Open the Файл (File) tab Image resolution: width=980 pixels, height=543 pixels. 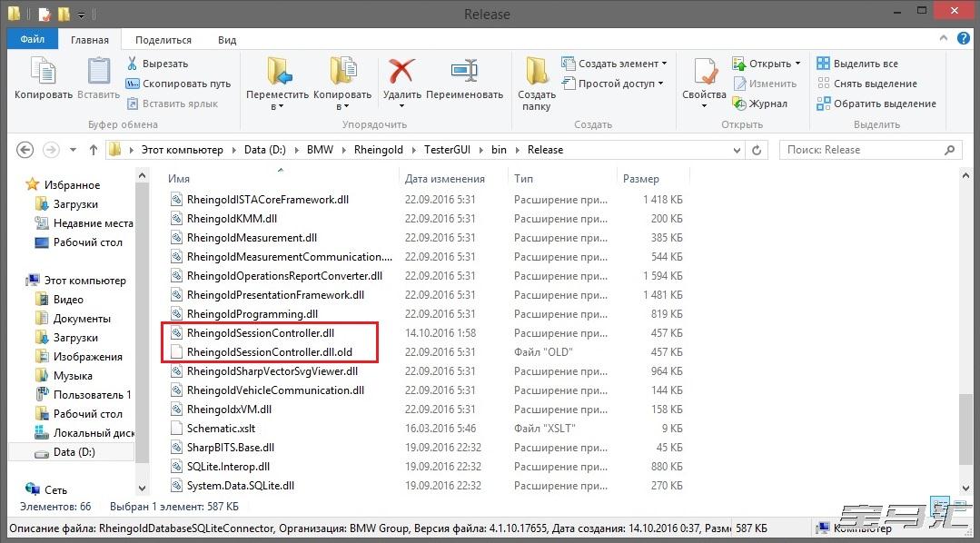coord(33,39)
